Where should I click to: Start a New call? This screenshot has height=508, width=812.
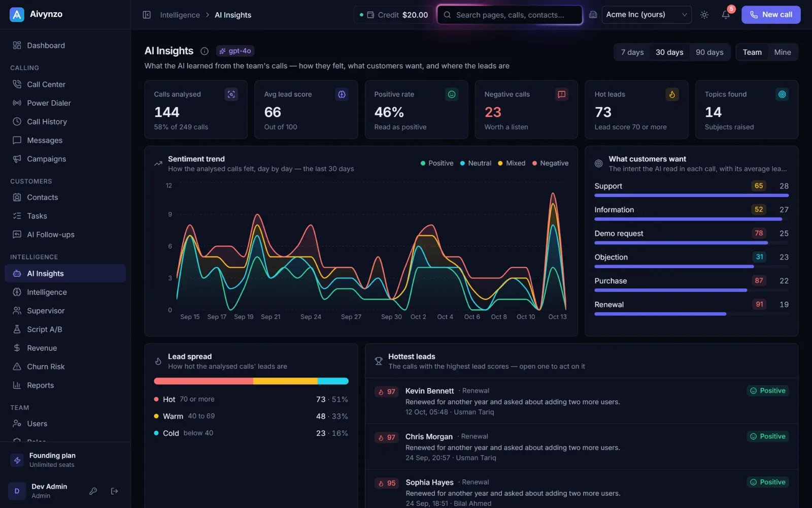(x=771, y=15)
